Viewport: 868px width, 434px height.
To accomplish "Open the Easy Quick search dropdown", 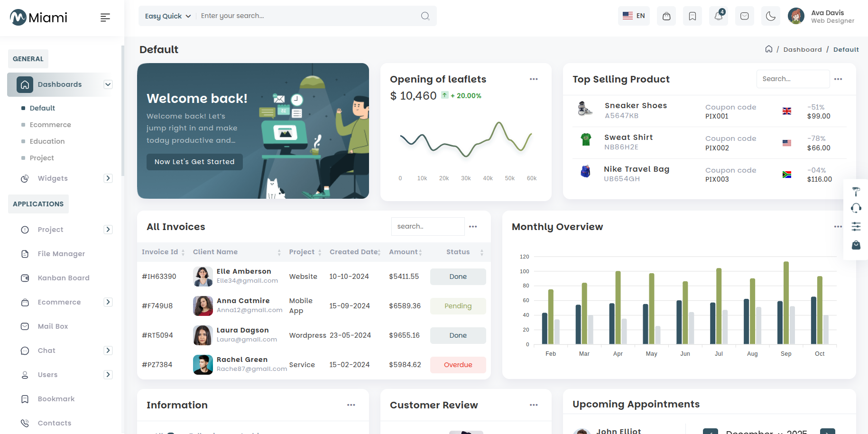I will click(x=166, y=16).
